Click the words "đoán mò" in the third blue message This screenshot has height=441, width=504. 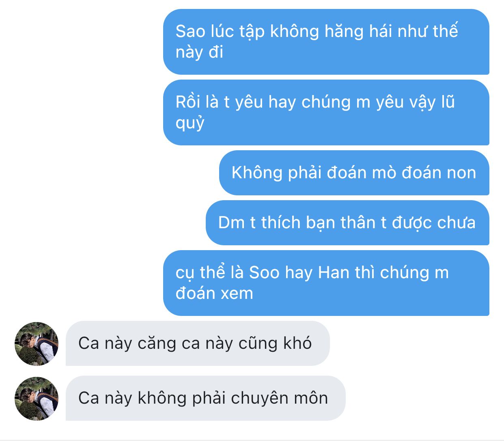(362, 173)
